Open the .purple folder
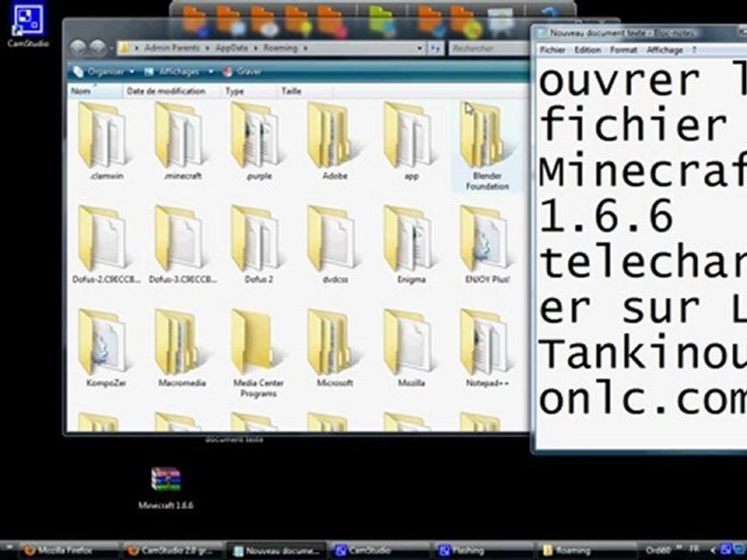Screen dimensions: 747x560 (x=258, y=141)
